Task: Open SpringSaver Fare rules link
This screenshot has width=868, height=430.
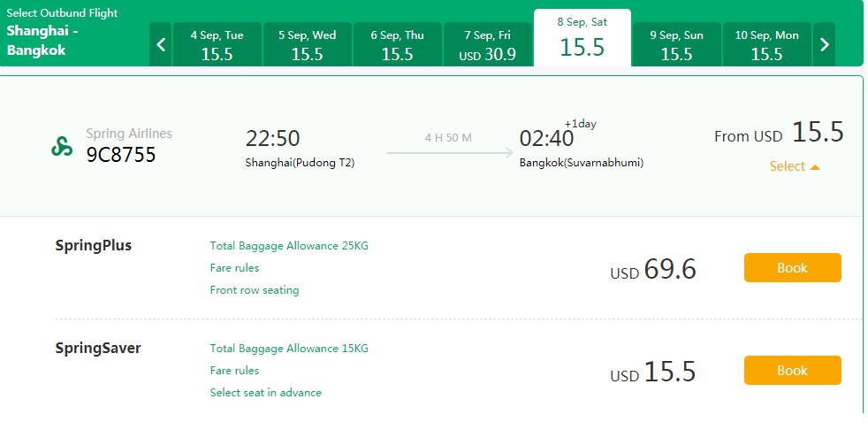Action: pyautogui.click(x=235, y=370)
